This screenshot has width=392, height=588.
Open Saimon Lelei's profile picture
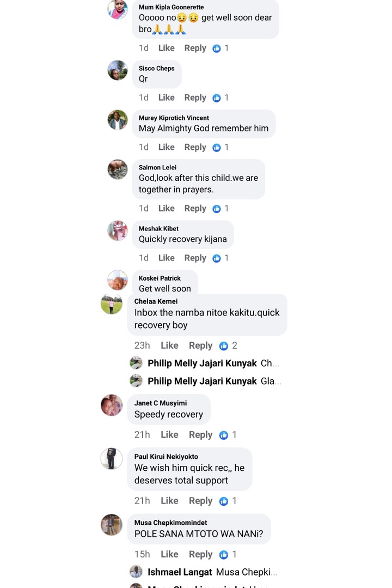pos(118,169)
